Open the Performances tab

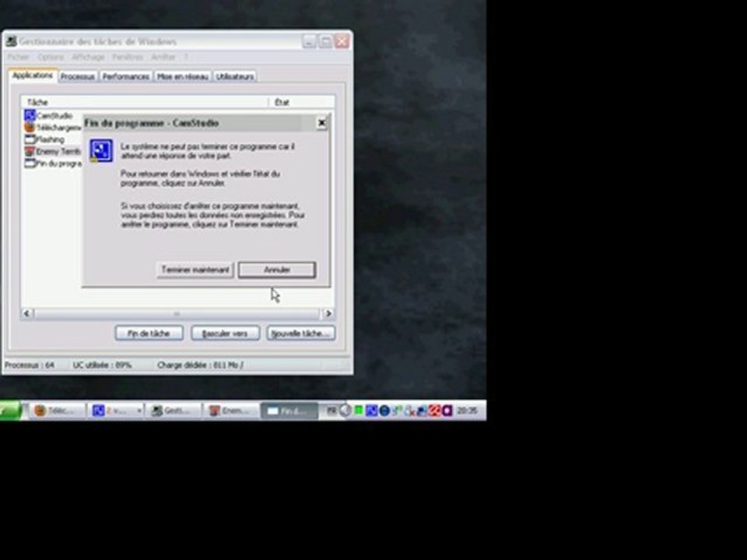click(126, 76)
